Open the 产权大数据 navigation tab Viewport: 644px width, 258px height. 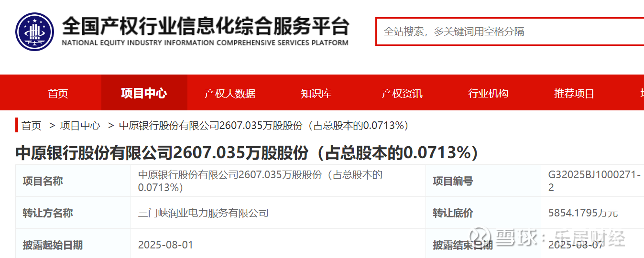click(230, 93)
